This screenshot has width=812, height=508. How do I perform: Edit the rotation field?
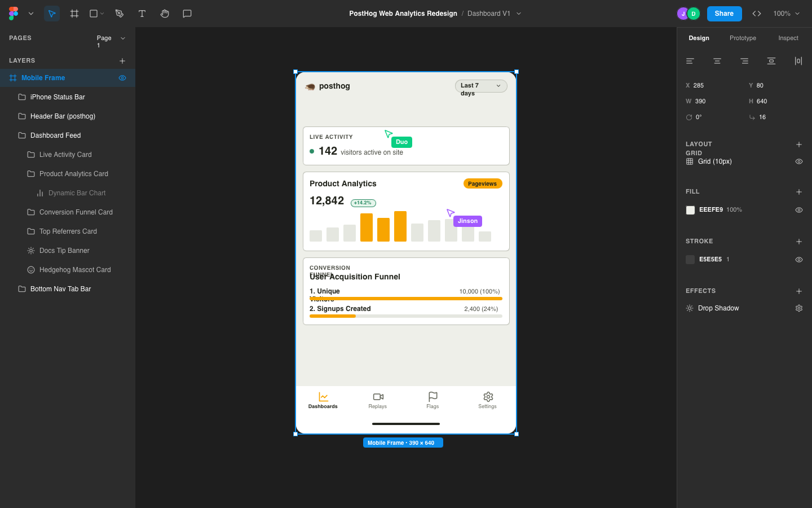713,117
